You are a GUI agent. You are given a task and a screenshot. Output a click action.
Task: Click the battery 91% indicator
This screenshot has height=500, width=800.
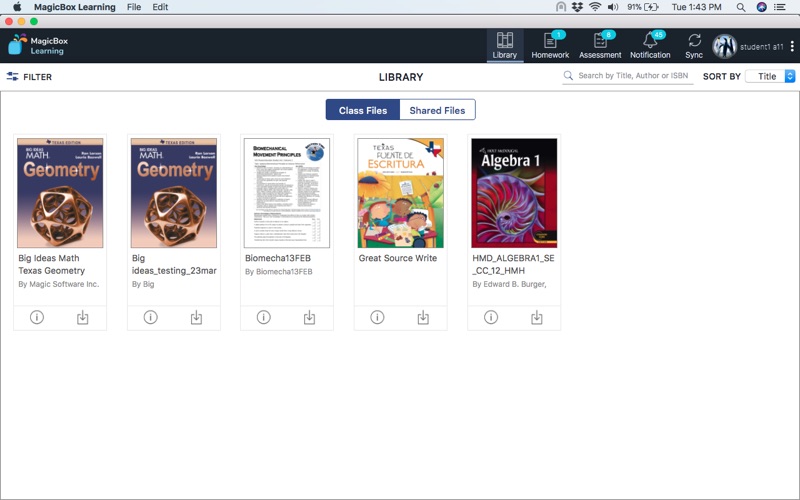coord(643,7)
